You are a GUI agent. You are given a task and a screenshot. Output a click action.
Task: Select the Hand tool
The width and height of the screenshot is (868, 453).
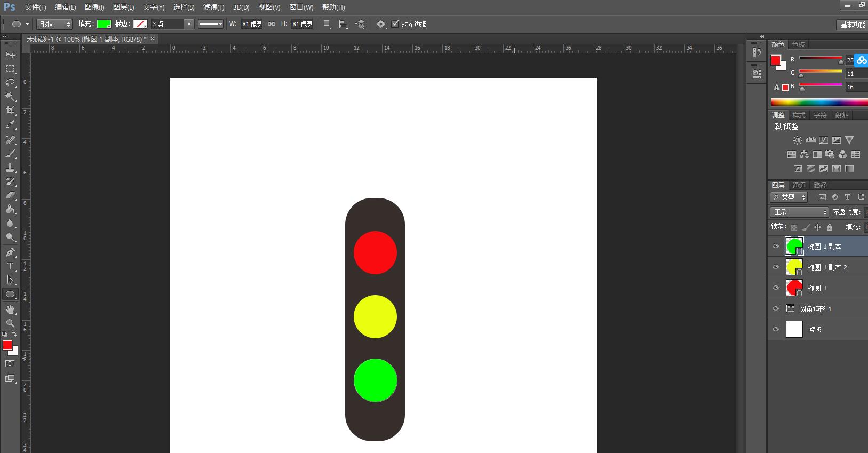pyautogui.click(x=10, y=309)
